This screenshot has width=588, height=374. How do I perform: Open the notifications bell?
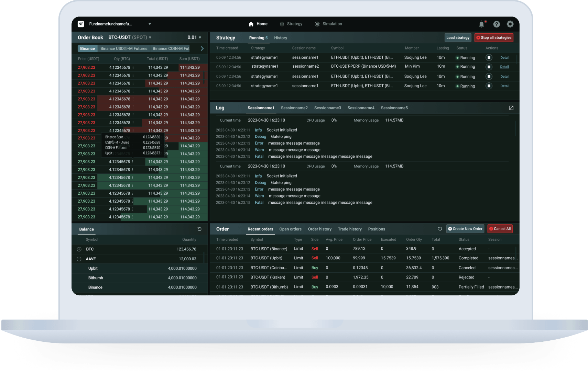(x=481, y=24)
